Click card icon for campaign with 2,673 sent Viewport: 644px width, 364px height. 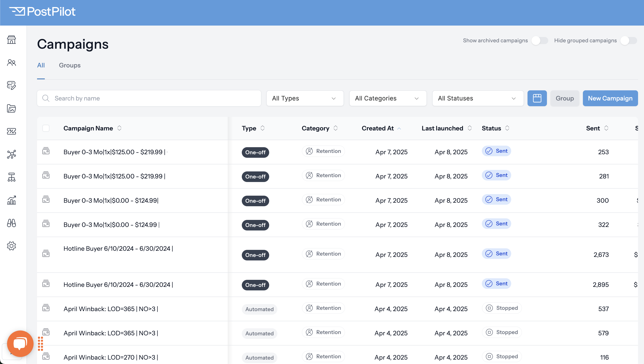(46, 253)
